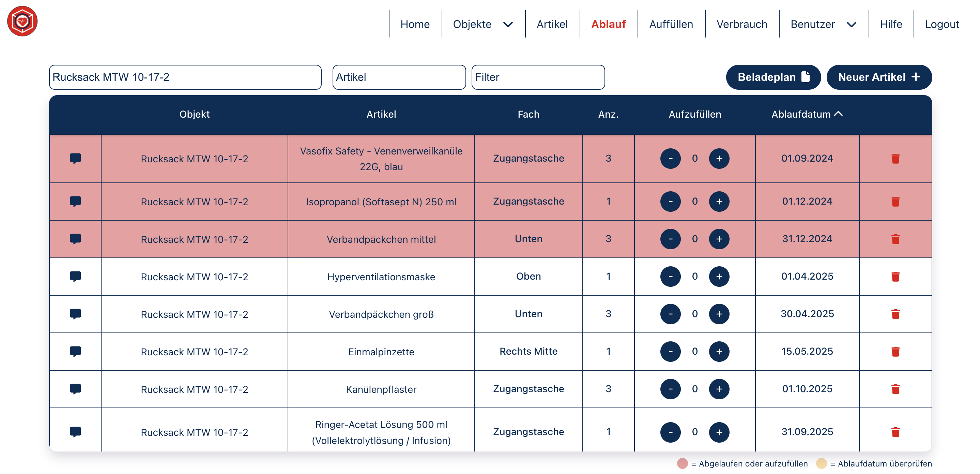Trash the Ringer-Acetat Lösung row
The height and width of the screenshot is (474, 980).
pyautogui.click(x=895, y=432)
